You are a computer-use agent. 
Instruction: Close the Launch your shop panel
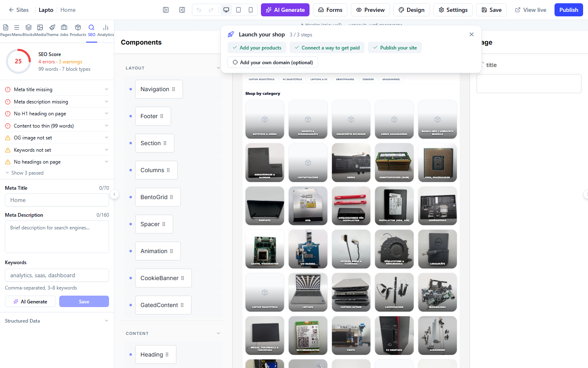click(472, 34)
